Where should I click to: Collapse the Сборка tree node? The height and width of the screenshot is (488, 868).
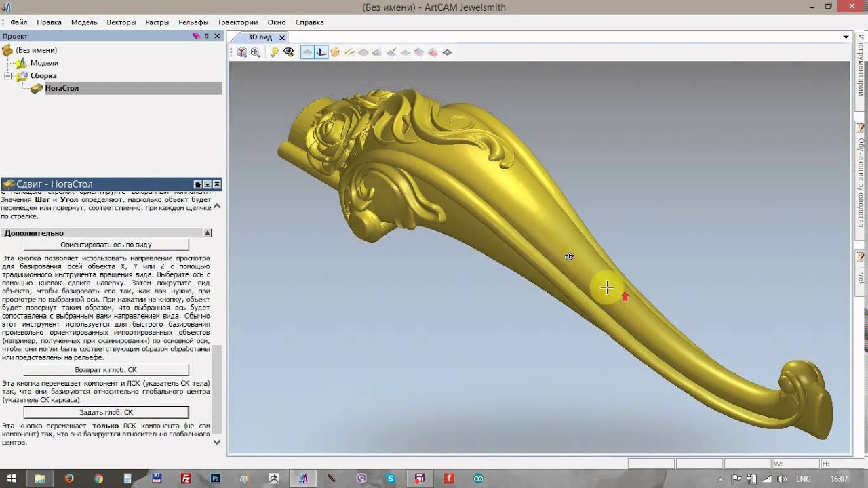tap(8, 76)
